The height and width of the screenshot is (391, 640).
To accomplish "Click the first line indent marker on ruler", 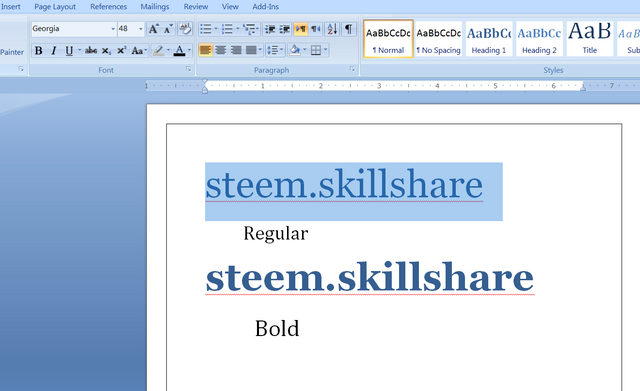I will tap(205, 82).
